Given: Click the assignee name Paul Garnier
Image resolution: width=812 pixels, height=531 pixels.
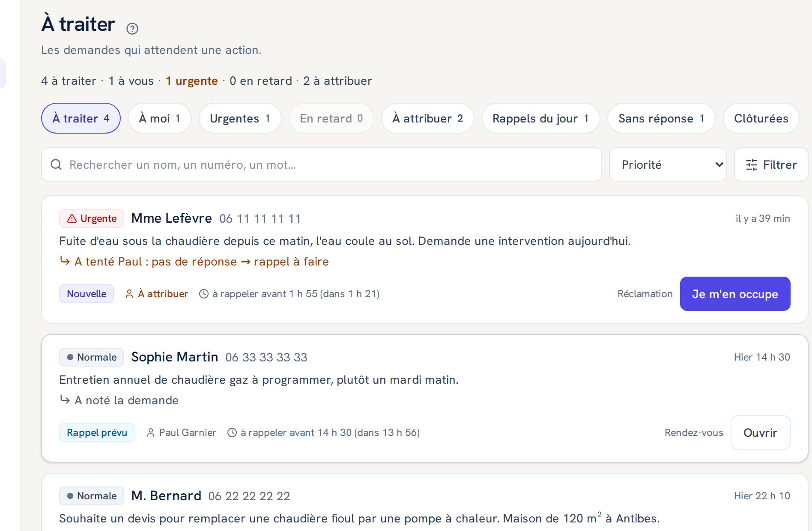Looking at the screenshot, I should [188, 433].
